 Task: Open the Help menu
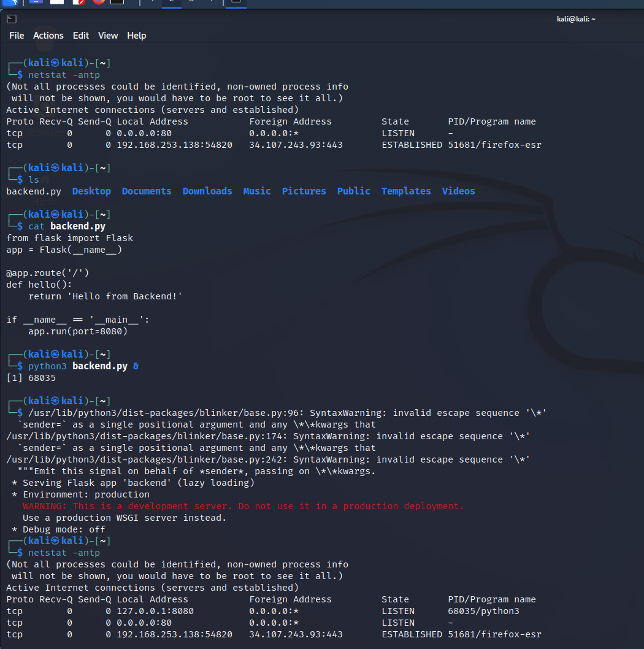click(137, 36)
